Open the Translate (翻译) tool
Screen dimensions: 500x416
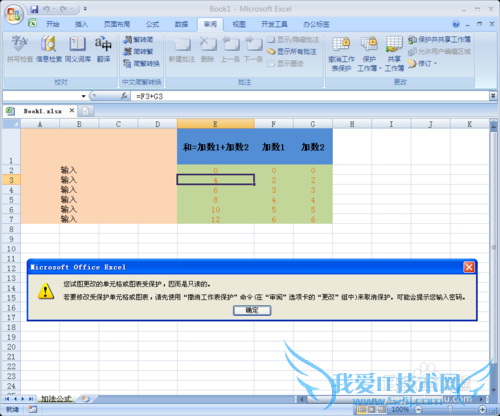click(103, 49)
